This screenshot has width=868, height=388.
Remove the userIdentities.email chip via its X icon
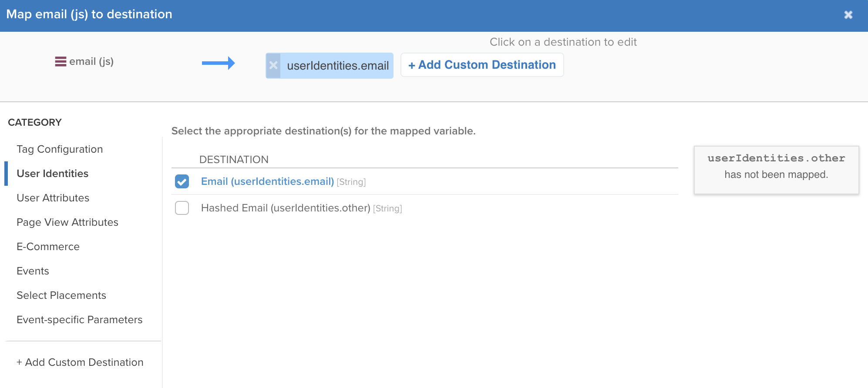point(273,65)
